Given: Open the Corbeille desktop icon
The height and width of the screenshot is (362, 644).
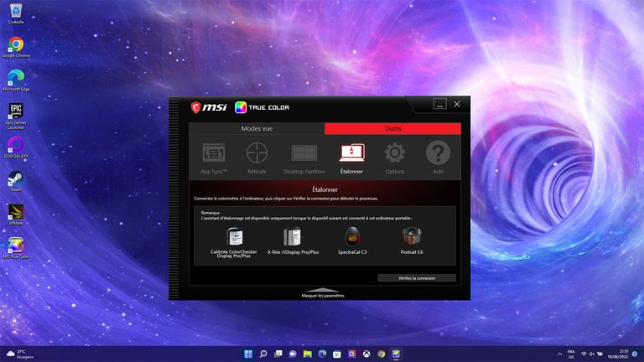Looking at the screenshot, I should tap(16, 13).
